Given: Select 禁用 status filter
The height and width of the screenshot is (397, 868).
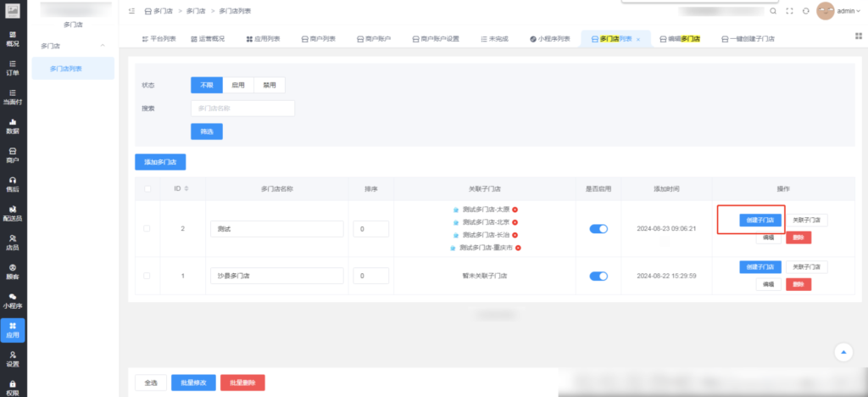Looking at the screenshot, I should pyautogui.click(x=270, y=86).
